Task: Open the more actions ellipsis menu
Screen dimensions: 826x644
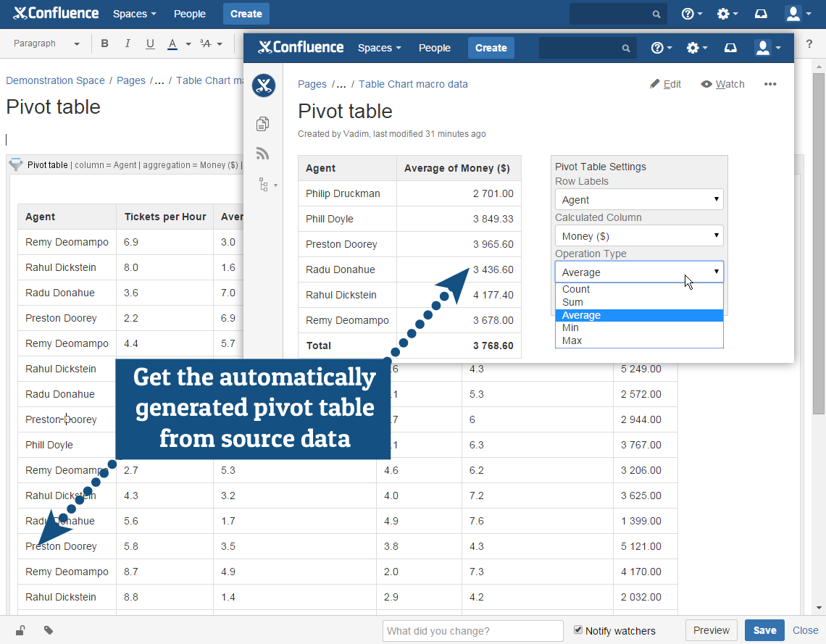Action: pyautogui.click(x=770, y=84)
